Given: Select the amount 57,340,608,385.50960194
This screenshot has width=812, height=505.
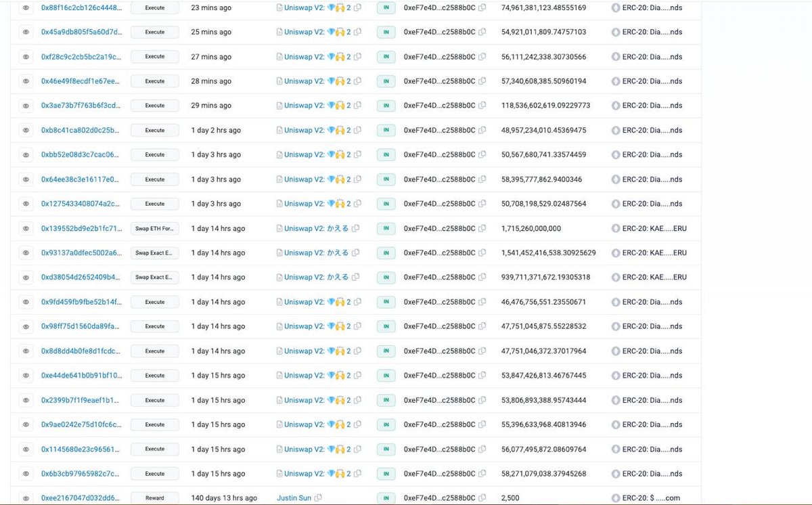Looking at the screenshot, I should click(543, 81).
